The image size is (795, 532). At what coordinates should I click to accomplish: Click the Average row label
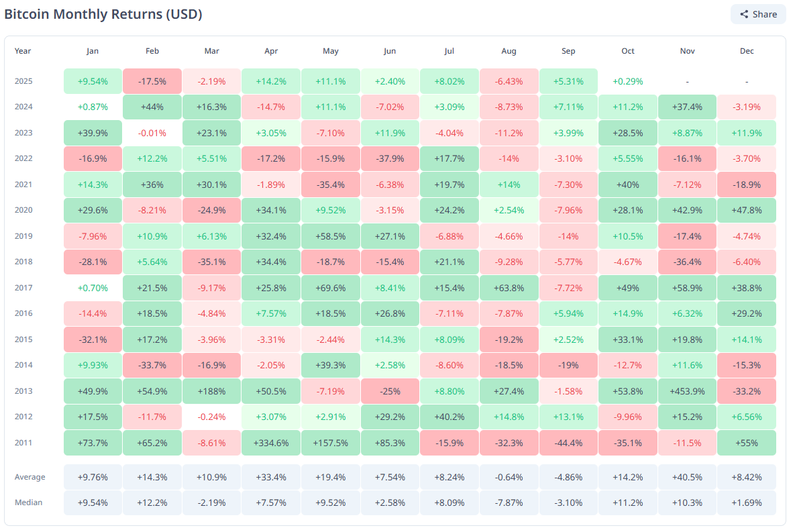(30, 477)
